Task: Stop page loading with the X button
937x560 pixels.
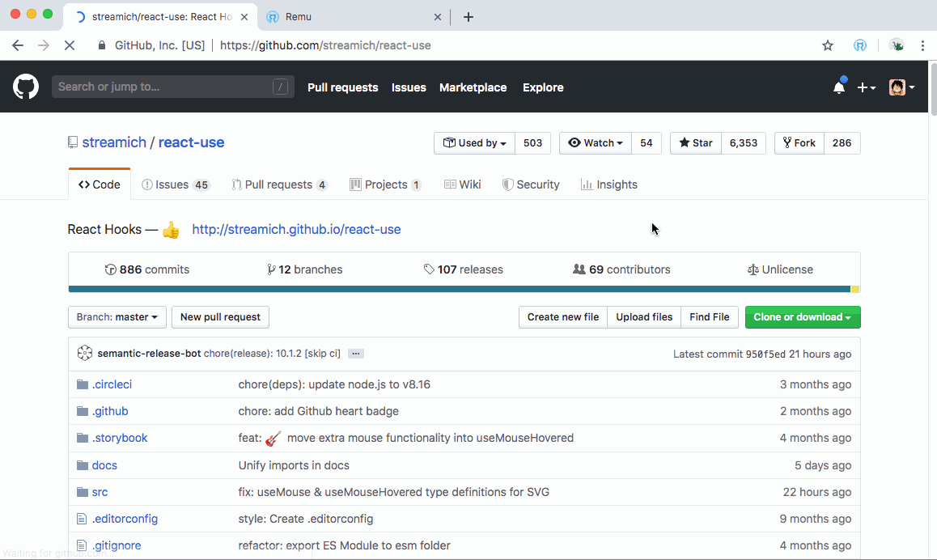Action: pos(70,45)
